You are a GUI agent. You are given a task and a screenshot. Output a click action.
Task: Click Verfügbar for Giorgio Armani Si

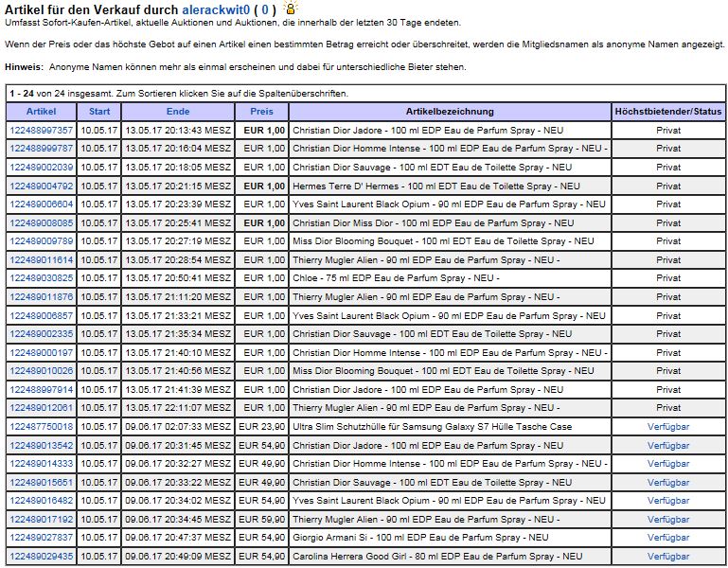(668, 538)
